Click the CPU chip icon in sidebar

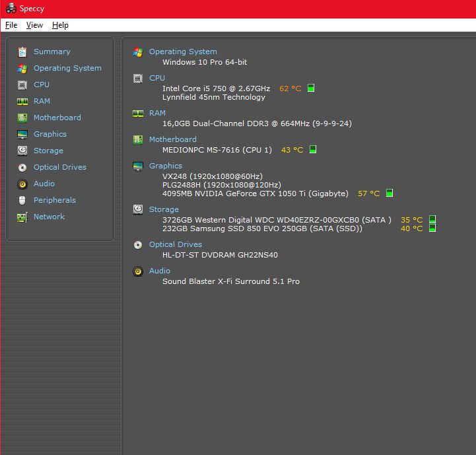[x=22, y=85]
